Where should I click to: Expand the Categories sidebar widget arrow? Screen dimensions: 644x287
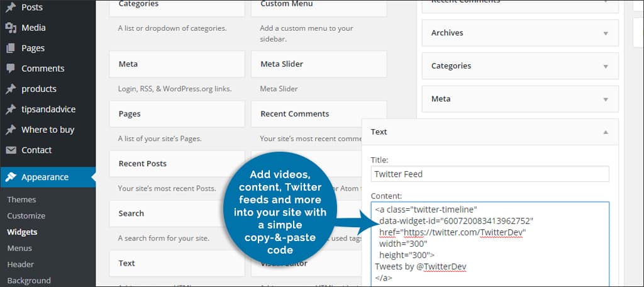[606, 66]
